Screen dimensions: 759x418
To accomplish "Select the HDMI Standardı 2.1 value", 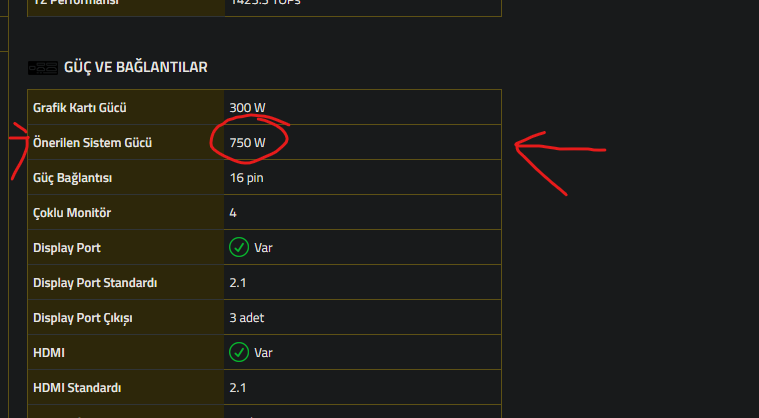I will [x=238, y=388].
